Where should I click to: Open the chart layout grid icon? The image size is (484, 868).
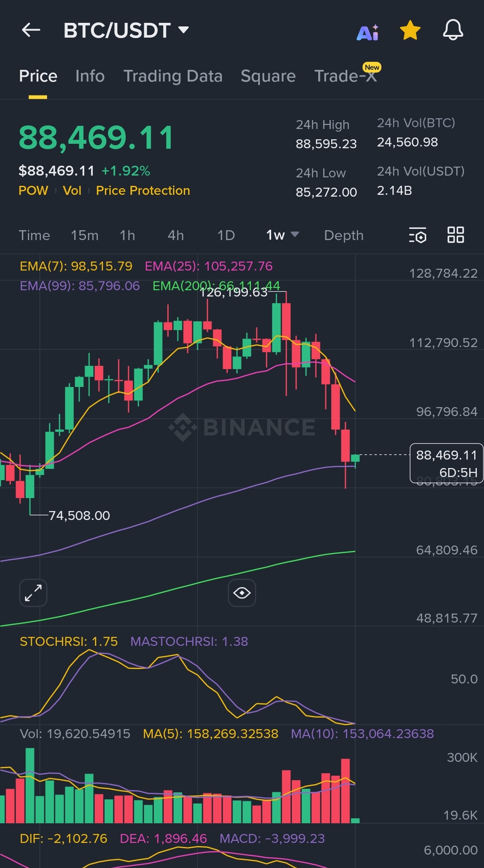point(456,235)
